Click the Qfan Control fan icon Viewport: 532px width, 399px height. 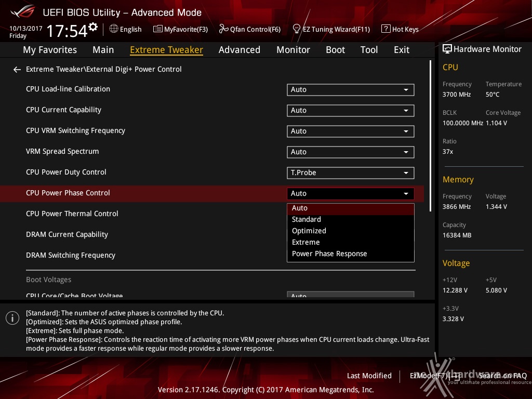point(223,29)
